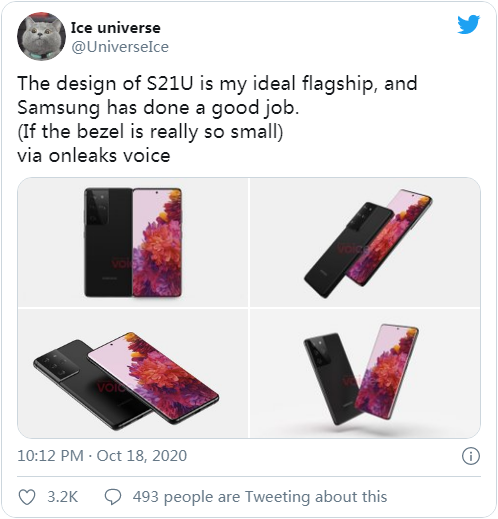
Task: Click the red VOICE watermark in bottom-left photo
Action: (x=111, y=387)
